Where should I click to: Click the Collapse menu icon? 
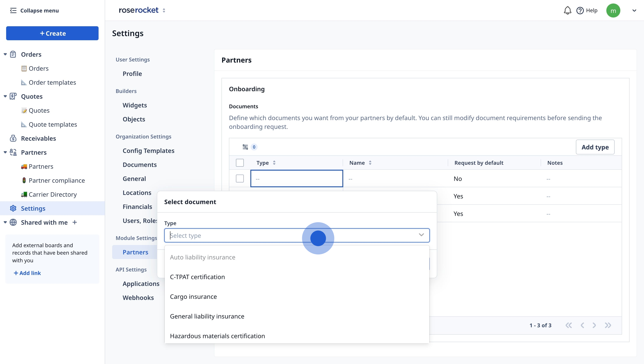pos(13,10)
